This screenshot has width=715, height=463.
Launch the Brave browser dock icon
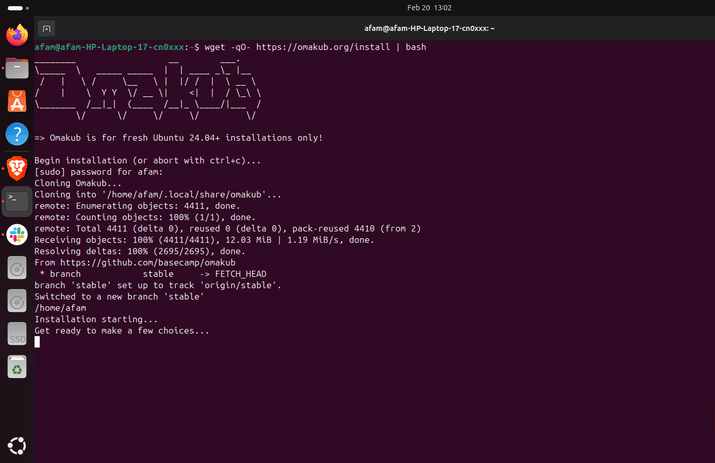(17, 168)
